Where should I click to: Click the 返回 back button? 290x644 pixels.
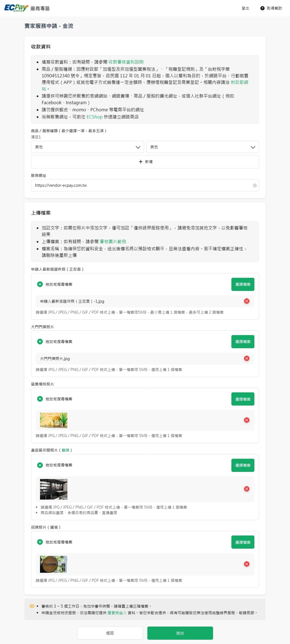point(110,633)
